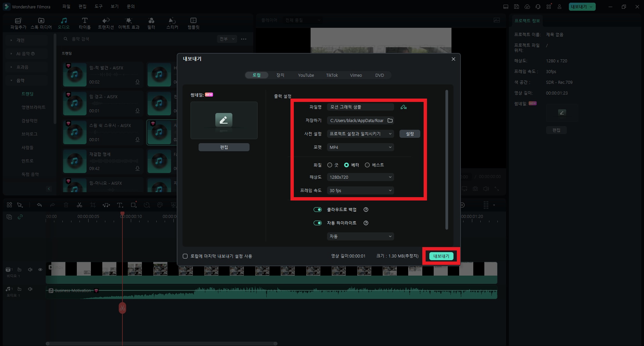Switch to the DVD export tab
Image resolution: width=644 pixels, height=346 pixels.
click(380, 75)
